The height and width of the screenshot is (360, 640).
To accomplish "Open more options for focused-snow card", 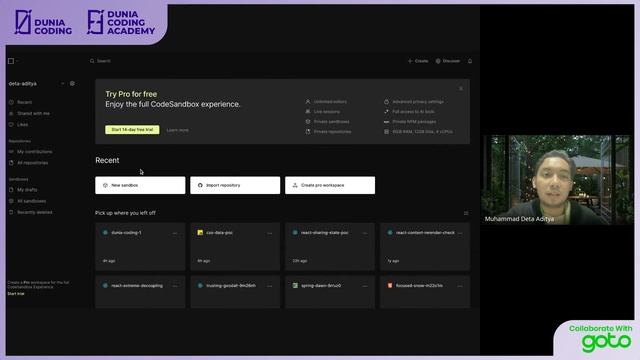I will [x=460, y=286].
